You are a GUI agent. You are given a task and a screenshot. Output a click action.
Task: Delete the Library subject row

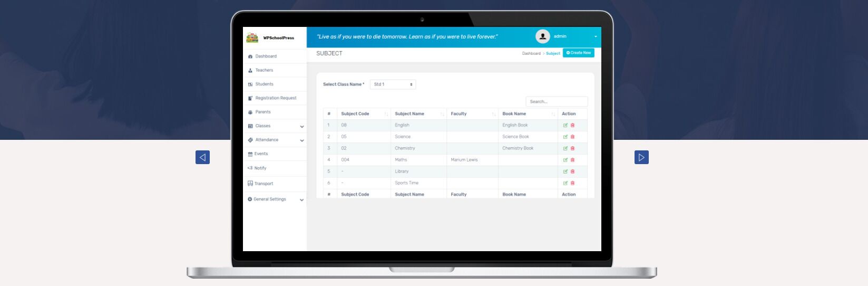(x=572, y=171)
